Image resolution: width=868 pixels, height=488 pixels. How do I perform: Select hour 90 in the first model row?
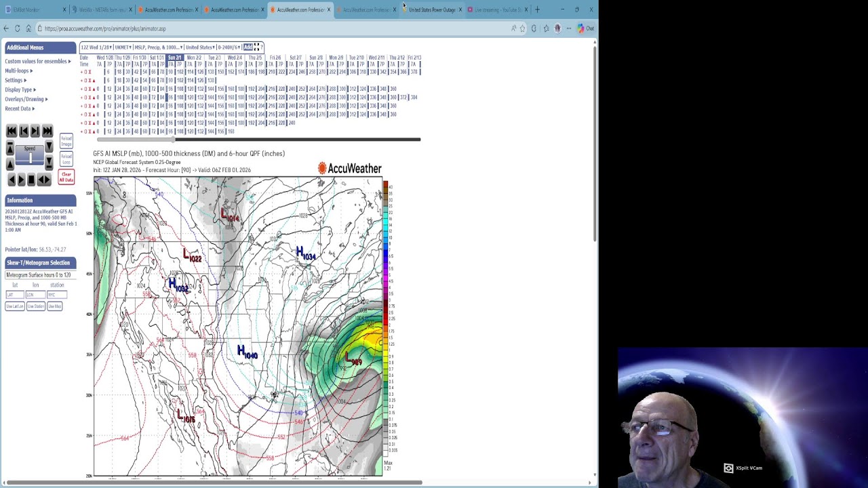(171, 72)
